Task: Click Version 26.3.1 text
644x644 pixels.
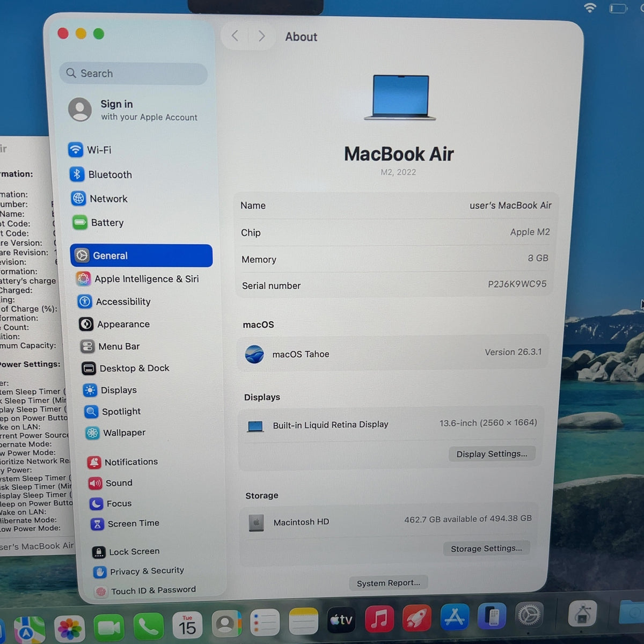Action: click(513, 352)
